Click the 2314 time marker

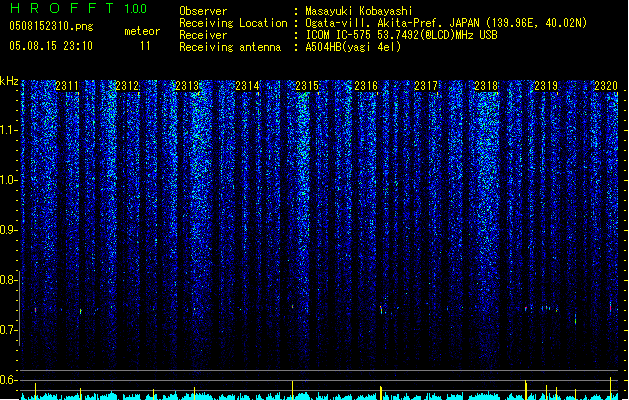[x=247, y=86]
